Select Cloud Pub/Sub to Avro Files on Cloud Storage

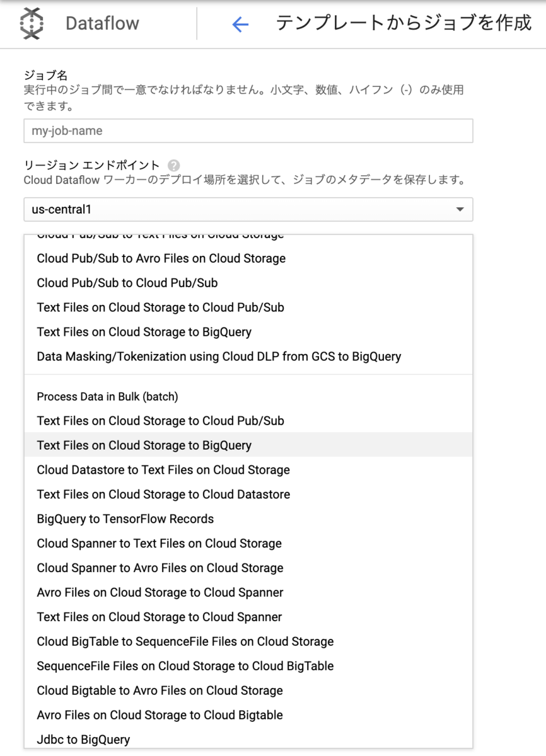(x=248, y=258)
